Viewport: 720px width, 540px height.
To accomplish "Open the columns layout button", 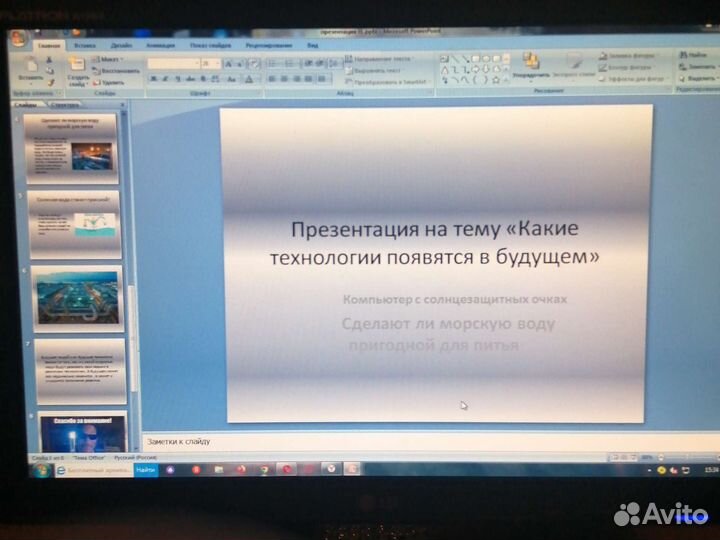I will click(323, 79).
